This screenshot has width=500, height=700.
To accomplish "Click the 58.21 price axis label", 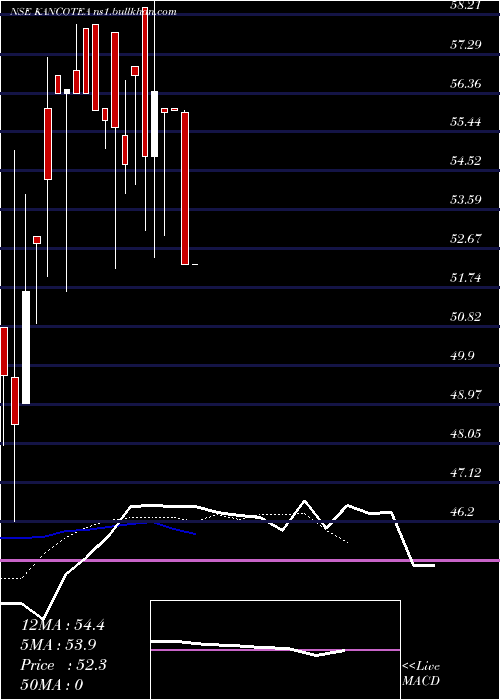I will 467,5.
